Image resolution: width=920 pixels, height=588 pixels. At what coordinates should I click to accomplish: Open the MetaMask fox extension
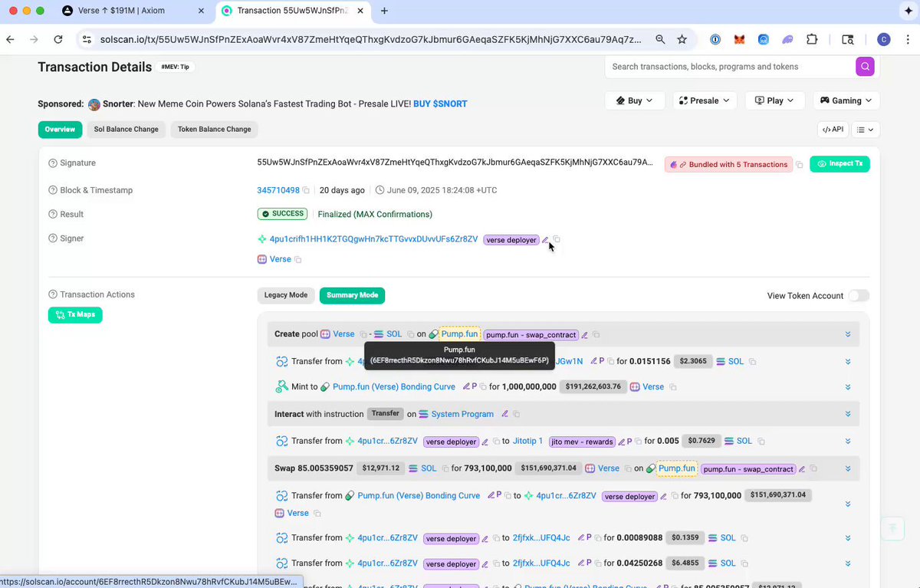[739, 39]
